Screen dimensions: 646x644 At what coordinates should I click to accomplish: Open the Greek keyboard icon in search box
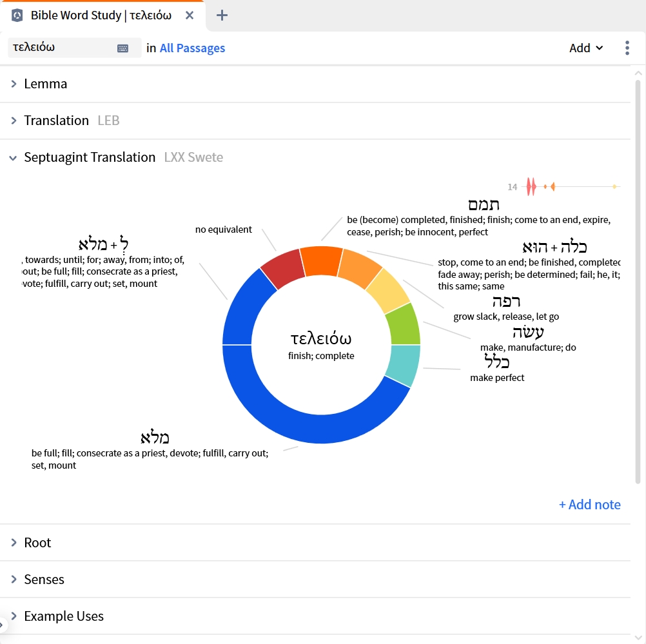coord(122,48)
